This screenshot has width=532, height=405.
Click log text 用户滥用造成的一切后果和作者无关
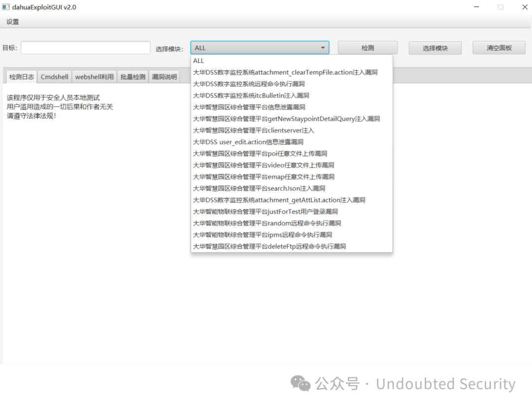(60, 107)
